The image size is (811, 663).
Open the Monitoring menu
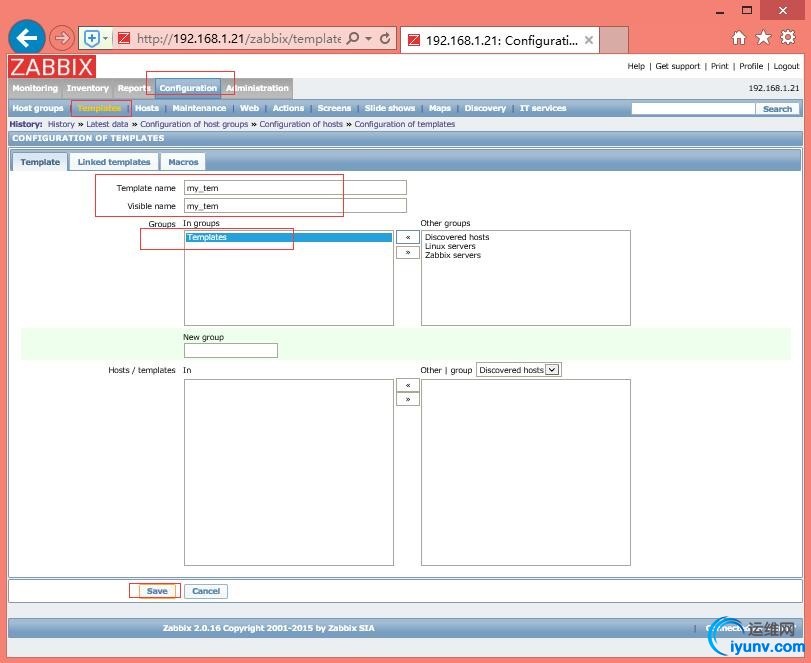[x=35, y=88]
